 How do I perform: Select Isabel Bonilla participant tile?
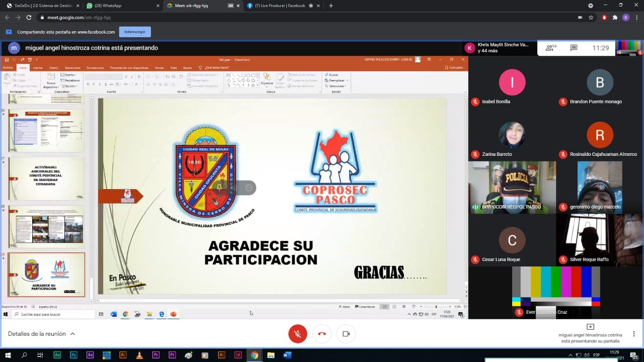click(512, 82)
